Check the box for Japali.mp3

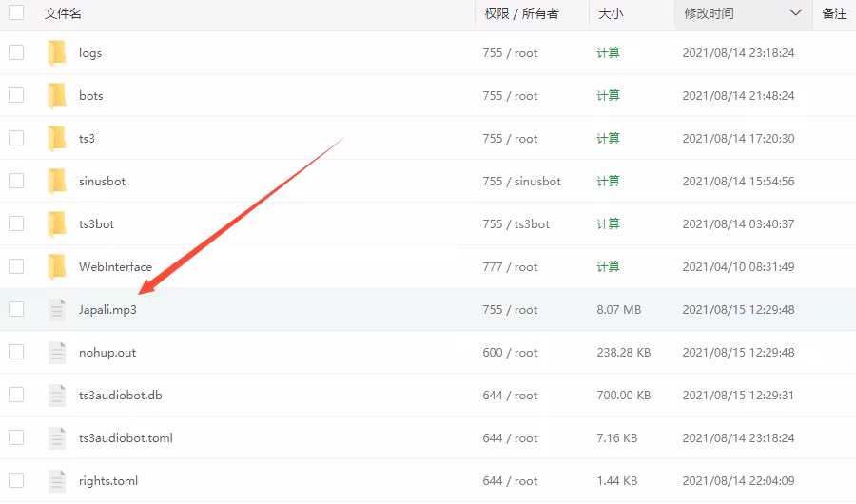tap(16, 309)
